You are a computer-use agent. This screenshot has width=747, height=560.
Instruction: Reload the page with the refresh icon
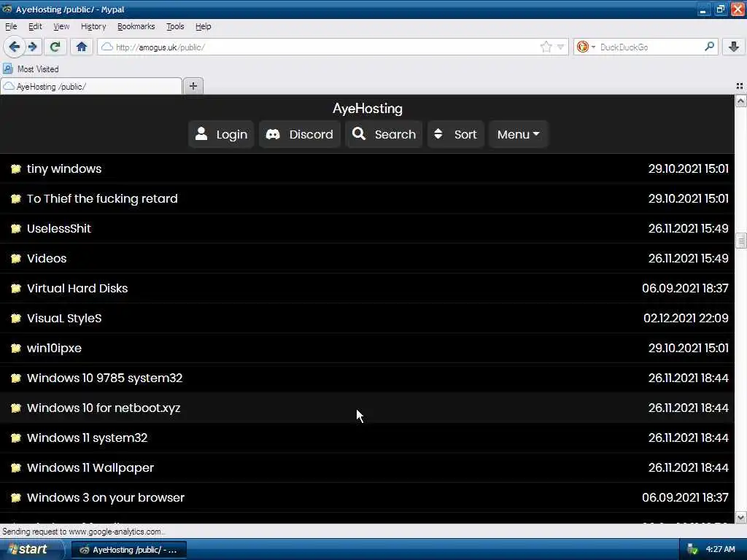(55, 47)
